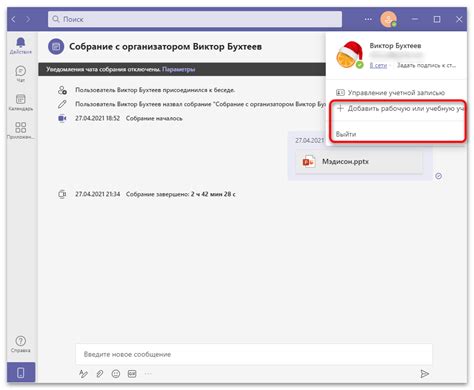Go back with the left arrow
474x390 pixels.
(13, 19)
